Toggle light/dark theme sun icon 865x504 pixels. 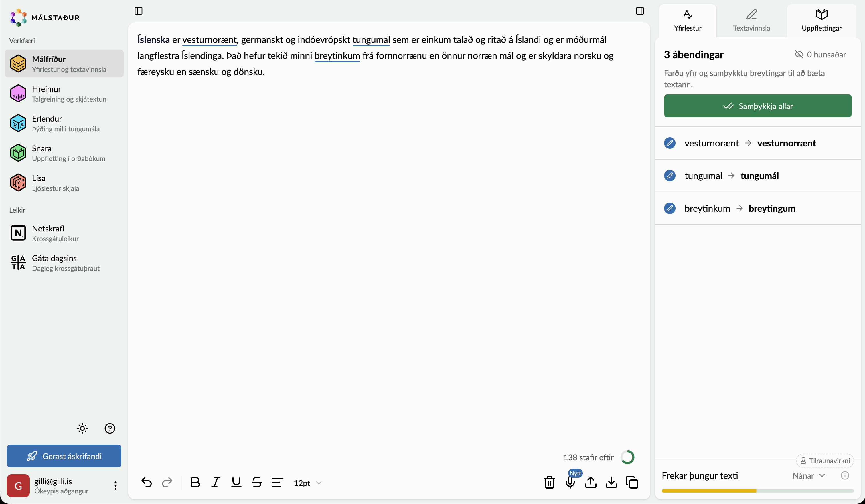click(82, 428)
